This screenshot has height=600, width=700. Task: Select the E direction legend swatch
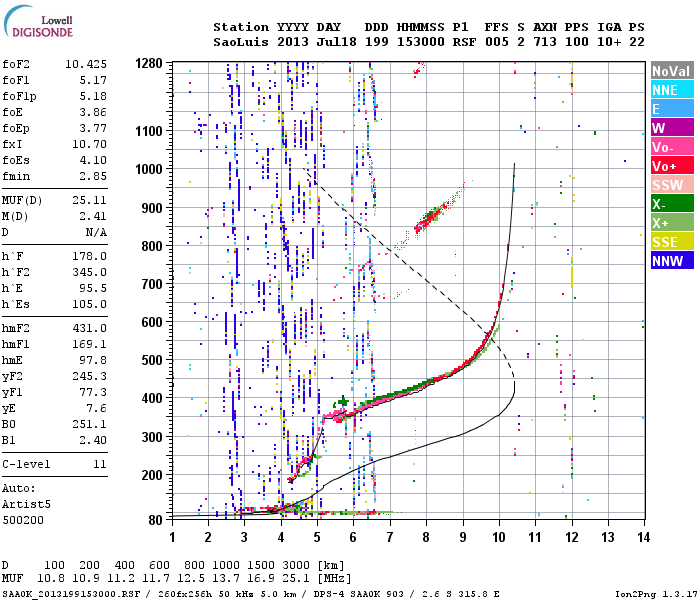click(672, 108)
